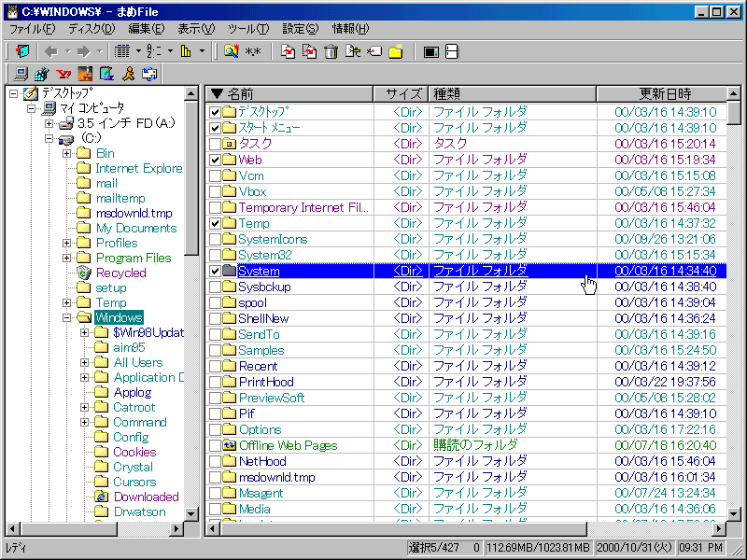Image resolution: width=747 pixels, height=560 pixels.
Task: Uncheck the Web folder checkbox
Action: tap(215, 160)
